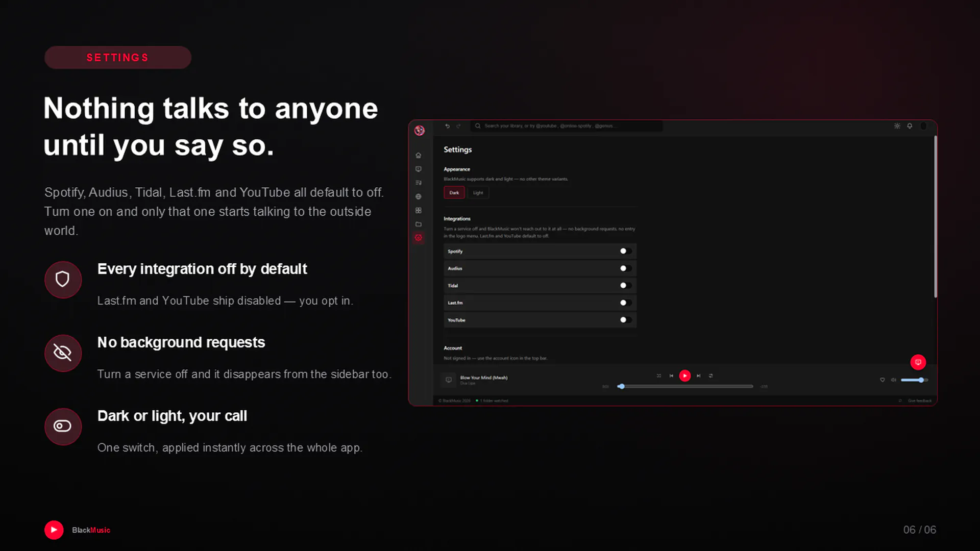Click the folder icon in the sidebar
980x551 pixels.
419,224
